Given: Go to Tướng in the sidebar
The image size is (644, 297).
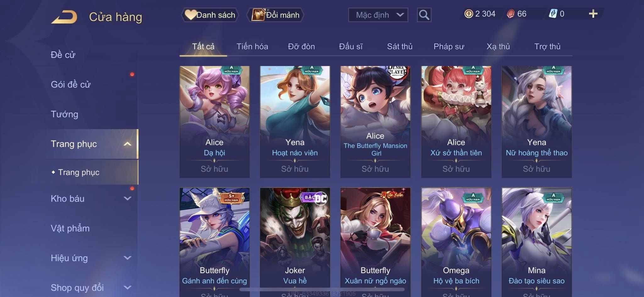Looking at the screenshot, I should pos(64,114).
